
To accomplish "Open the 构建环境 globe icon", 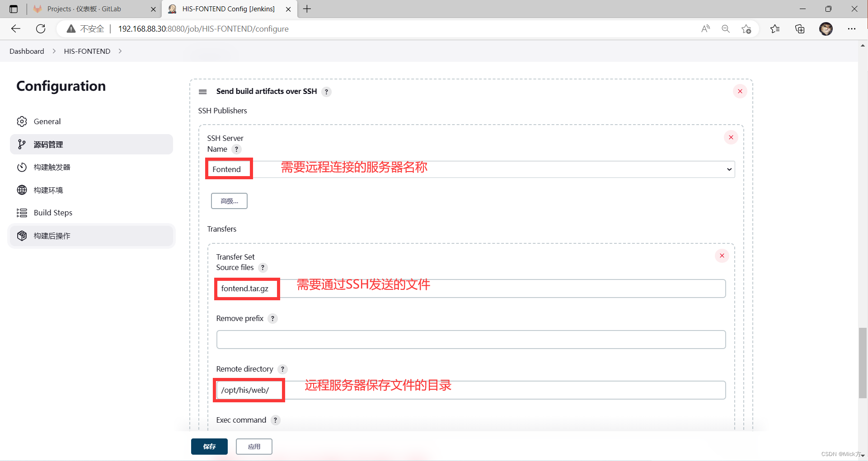I will click(x=22, y=190).
